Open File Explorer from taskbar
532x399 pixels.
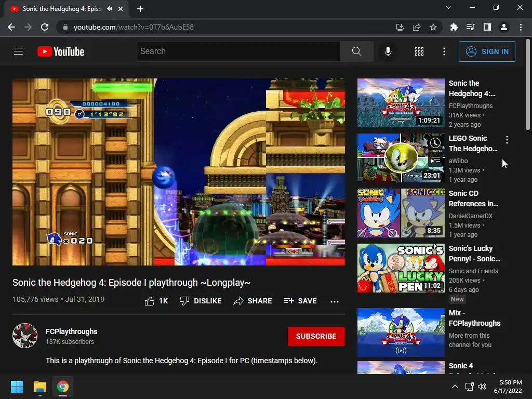(x=39, y=387)
